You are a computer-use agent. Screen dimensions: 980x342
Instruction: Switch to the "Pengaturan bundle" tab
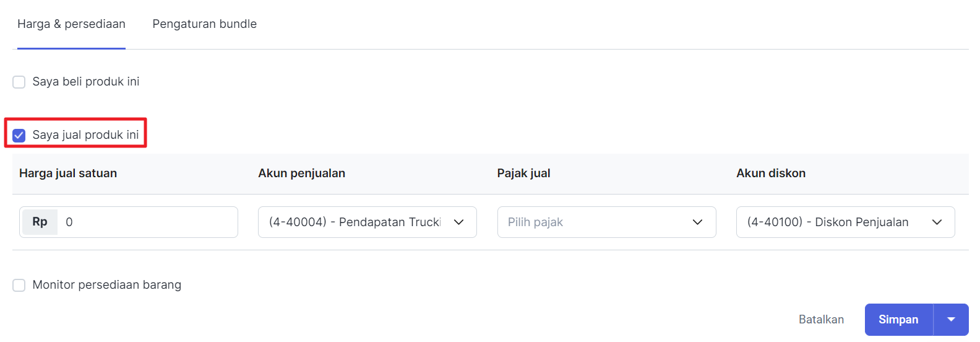[x=204, y=24]
